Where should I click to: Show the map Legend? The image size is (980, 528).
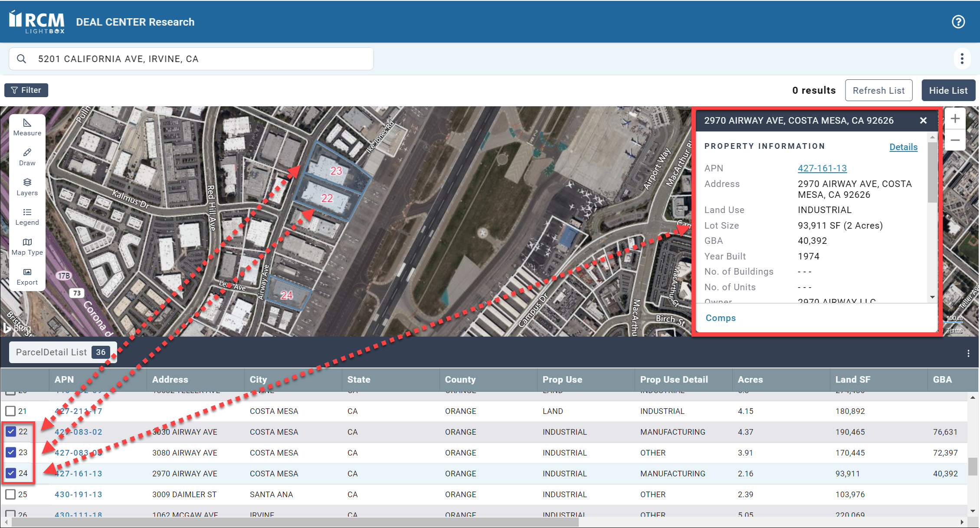[27, 216]
